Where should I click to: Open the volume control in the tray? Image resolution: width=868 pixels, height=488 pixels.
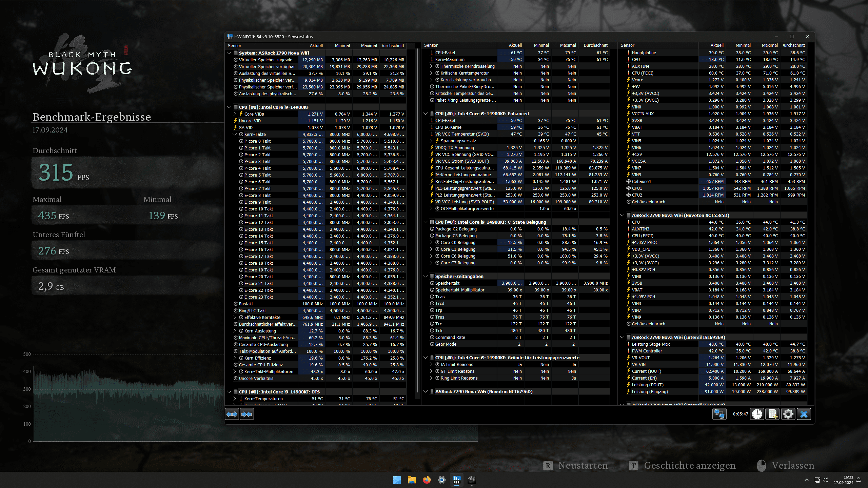(826, 480)
